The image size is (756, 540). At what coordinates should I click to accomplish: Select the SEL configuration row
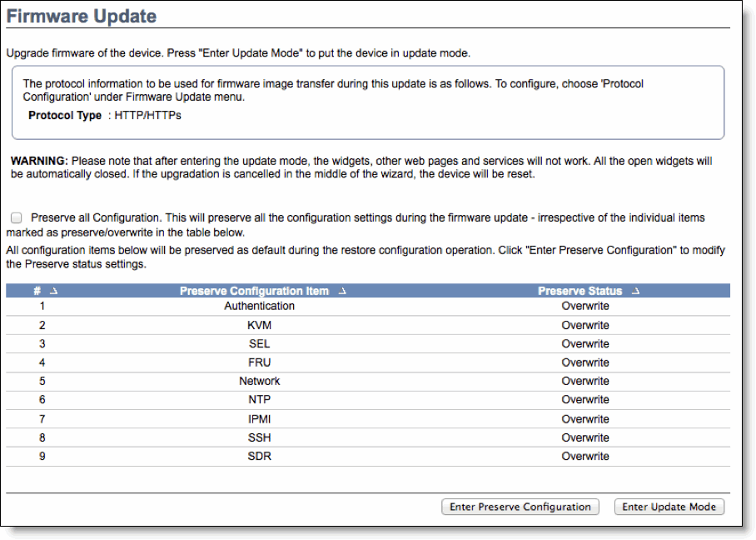tap(368, 344)
